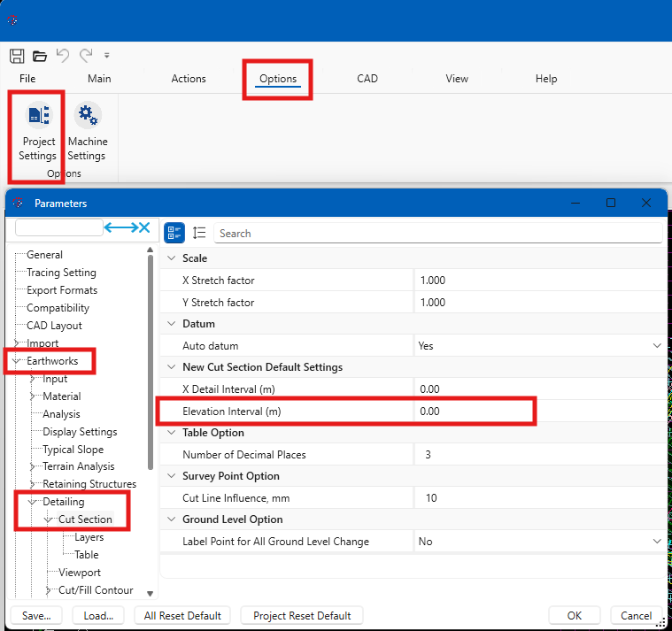
Task: Click All Reset Default button
Action: [x=182, y=616]
